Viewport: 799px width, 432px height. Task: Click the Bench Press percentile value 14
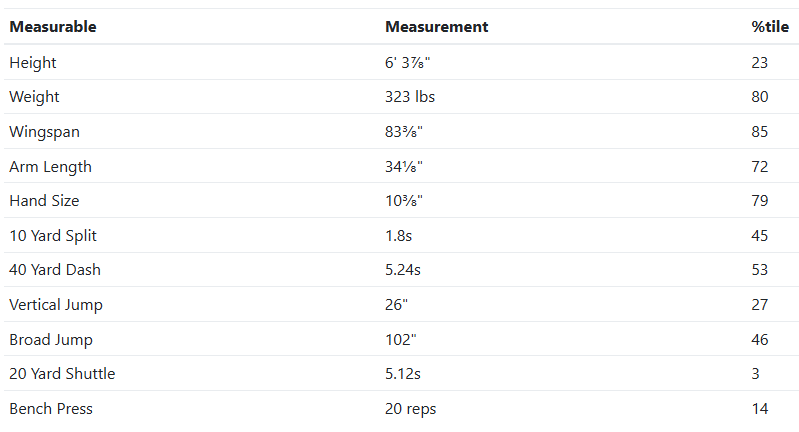pyautogui.click(x=760, y=409)
